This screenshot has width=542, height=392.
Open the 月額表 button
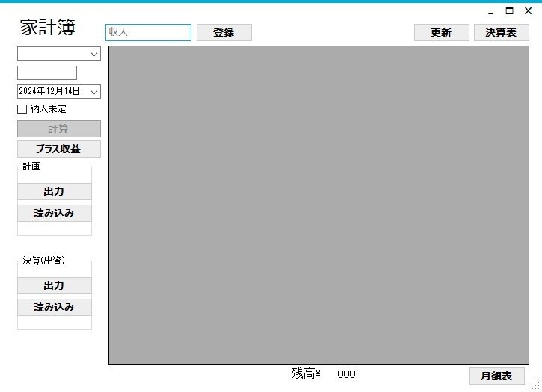click(x=496, y=376)
